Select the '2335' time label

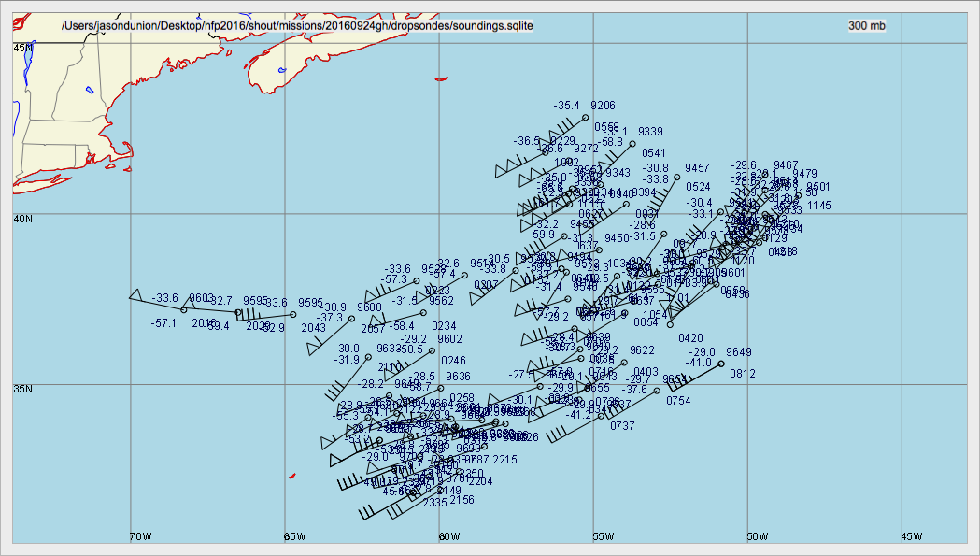[435, 503]
